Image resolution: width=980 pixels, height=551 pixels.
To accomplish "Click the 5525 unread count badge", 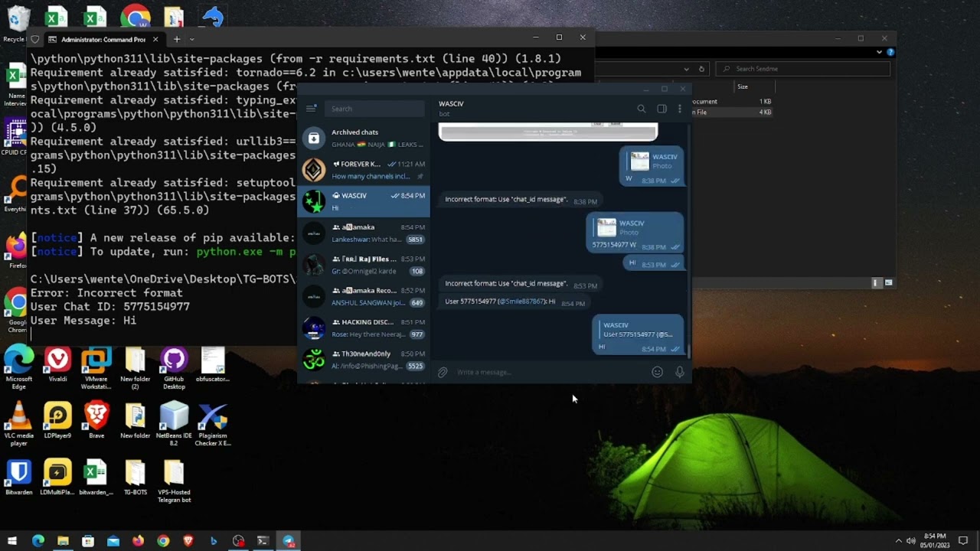I will pos(416,366).
